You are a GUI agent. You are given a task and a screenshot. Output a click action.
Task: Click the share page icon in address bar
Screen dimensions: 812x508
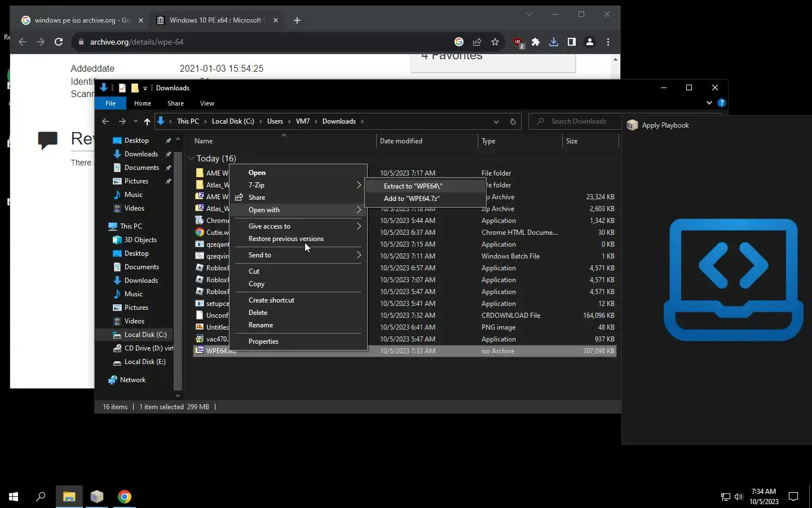477,42
